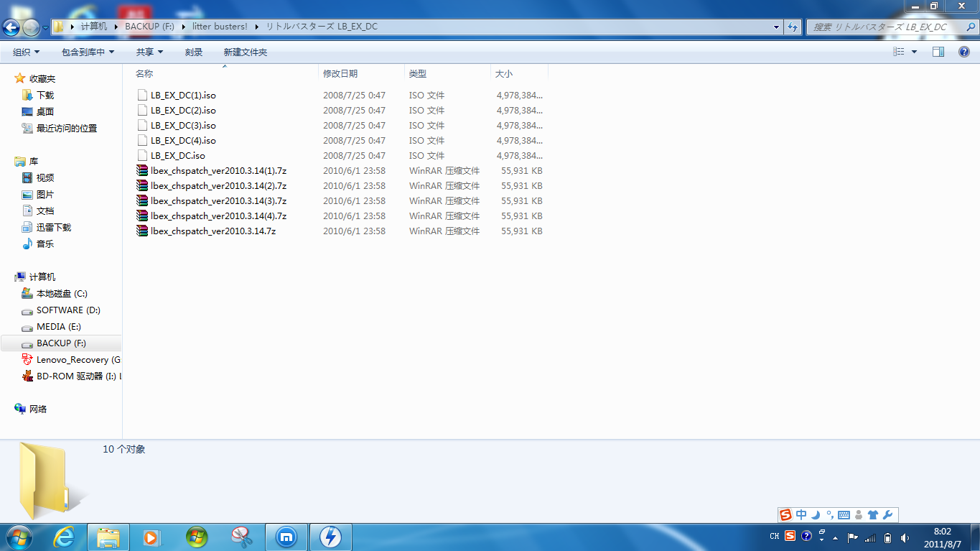The image size is (980, 551).
Task: Expand the arrow after 'BACKUP (F:)' in path
Action: point(184,27)
